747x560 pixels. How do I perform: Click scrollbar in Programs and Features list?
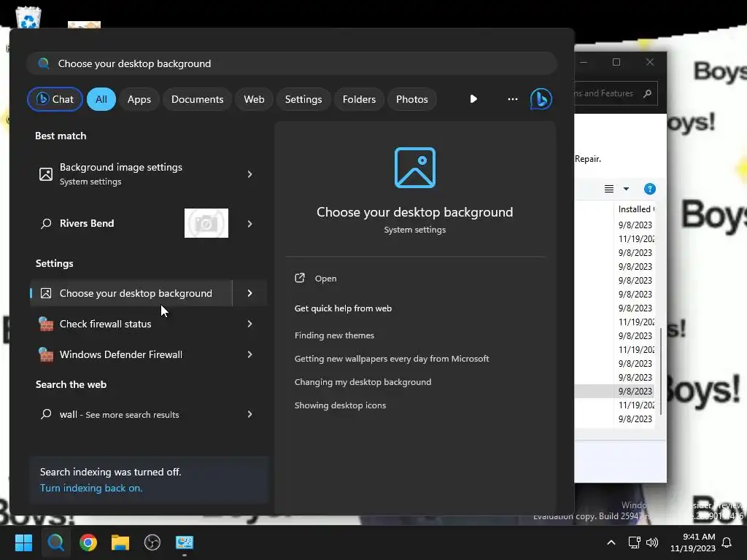pos(661,371)
